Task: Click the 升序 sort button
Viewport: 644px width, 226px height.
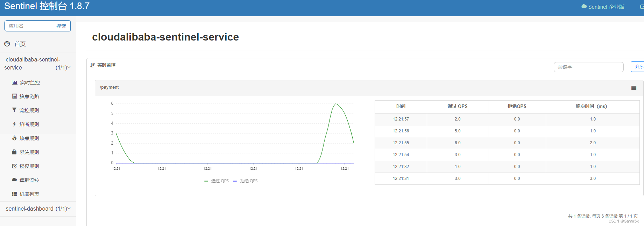Action: [x=638, y=67]
